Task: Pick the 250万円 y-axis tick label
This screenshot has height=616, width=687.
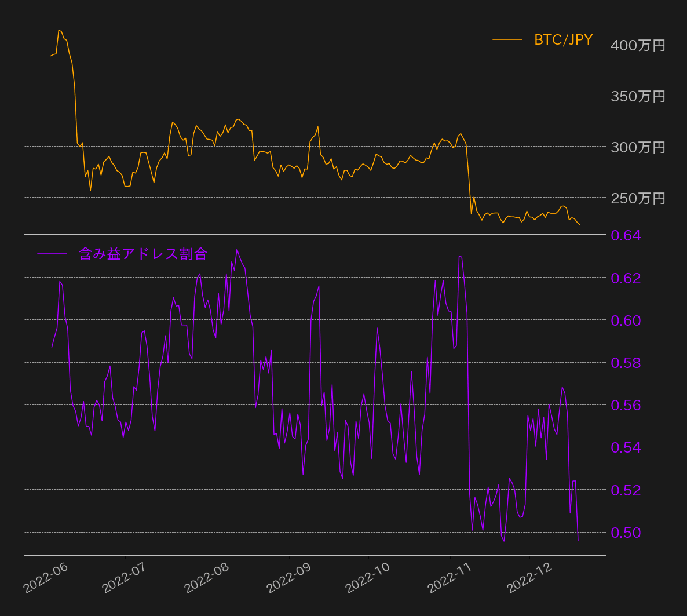Action: click(638, 198)
